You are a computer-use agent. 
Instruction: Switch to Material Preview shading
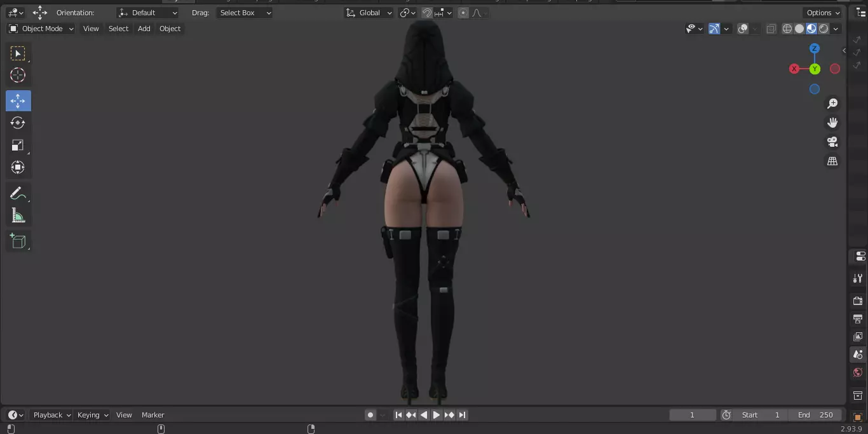(811, 29)
